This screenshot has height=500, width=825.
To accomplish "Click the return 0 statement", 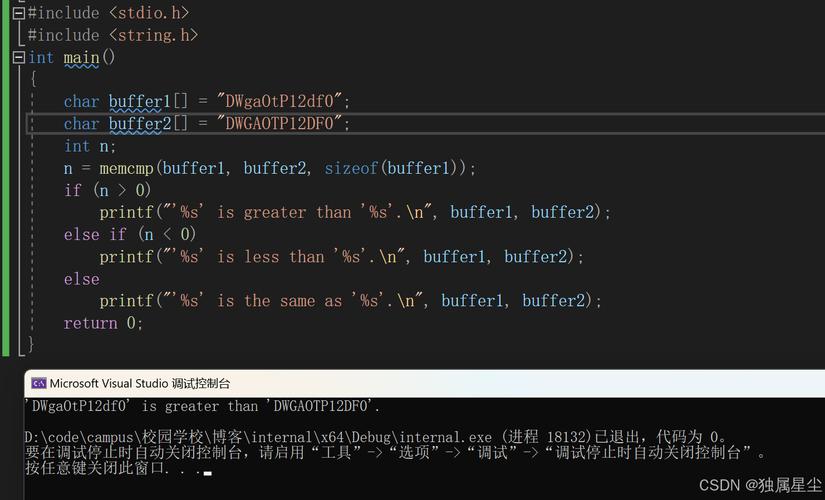I will (x=103, y=323).
